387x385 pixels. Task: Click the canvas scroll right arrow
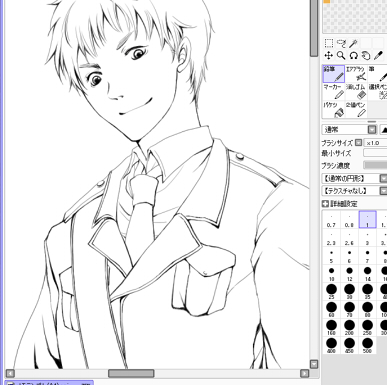tap(305, 373)
